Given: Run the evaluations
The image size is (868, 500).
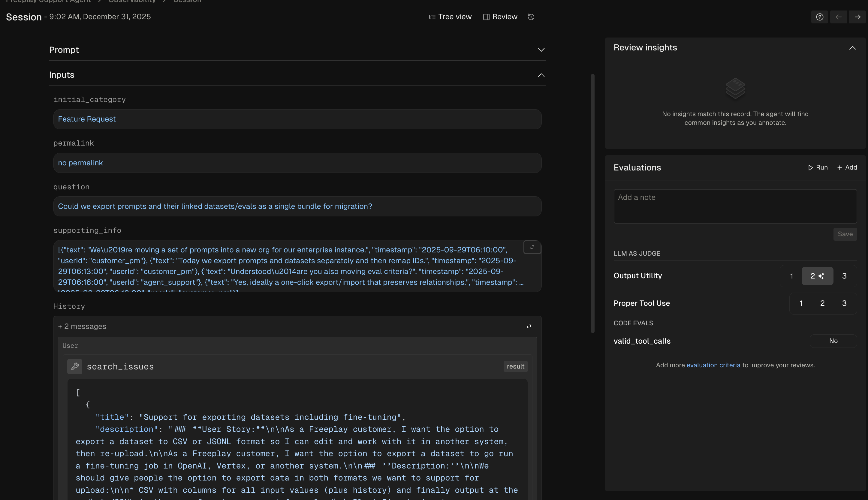Looking at the screenshot, I should point(818,167).
